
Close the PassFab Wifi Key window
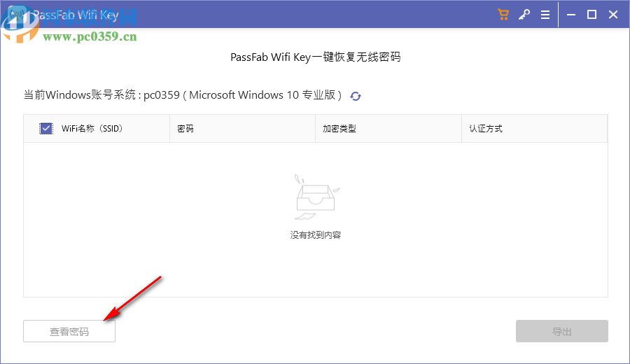[x=613, y=15]
